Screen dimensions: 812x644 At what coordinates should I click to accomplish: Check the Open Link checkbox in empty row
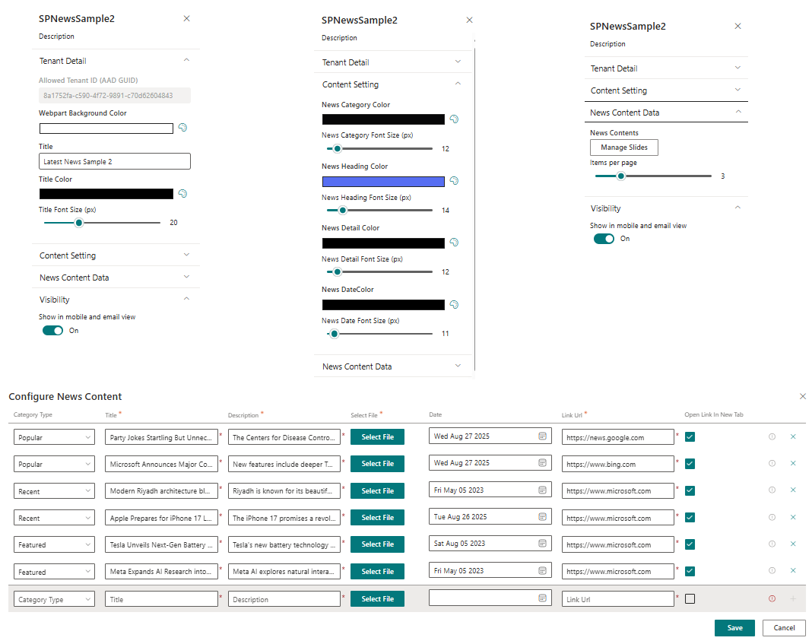pos(690,599)
